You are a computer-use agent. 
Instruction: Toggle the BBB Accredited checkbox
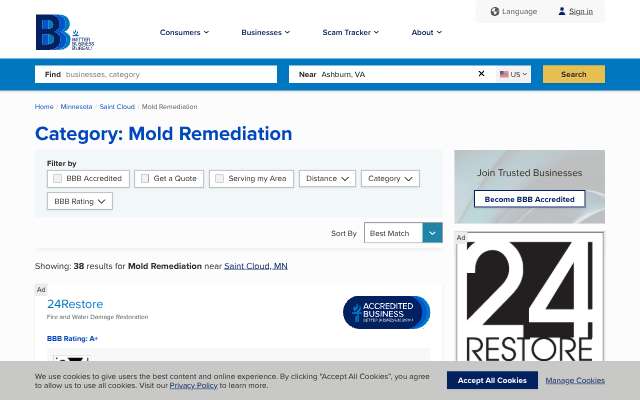58,178
